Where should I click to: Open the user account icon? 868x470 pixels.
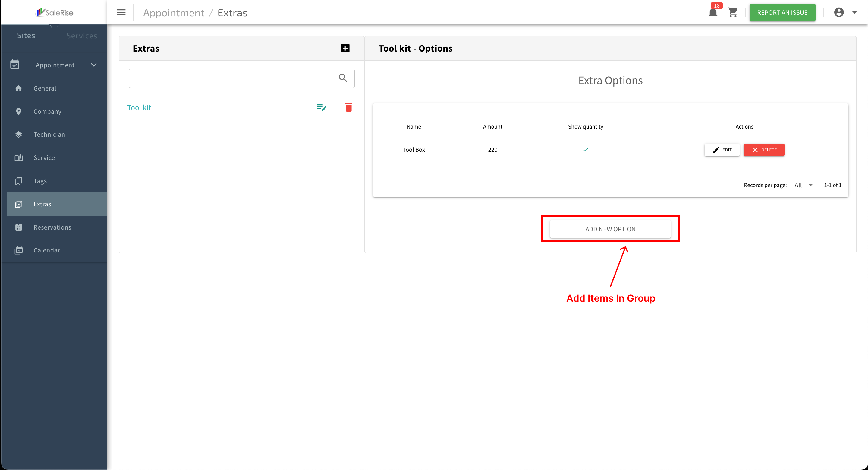(x=839, y=12)
